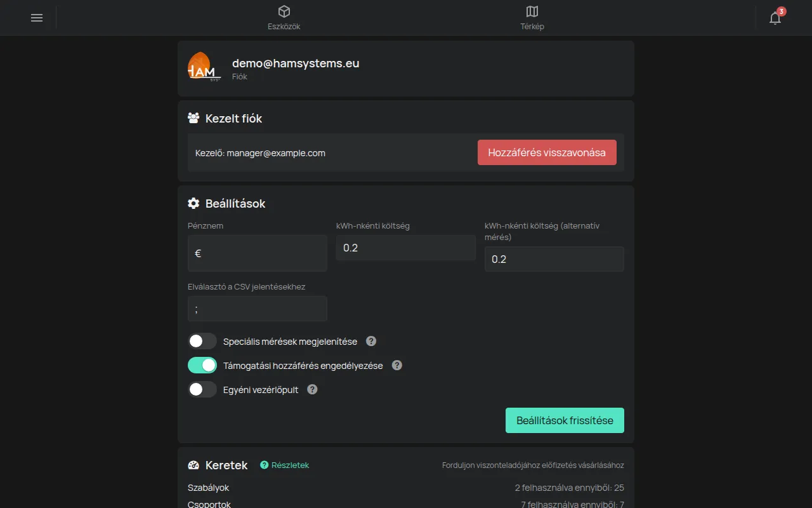Open the hamburger menu
812x508 pixels.
(37, 18)
